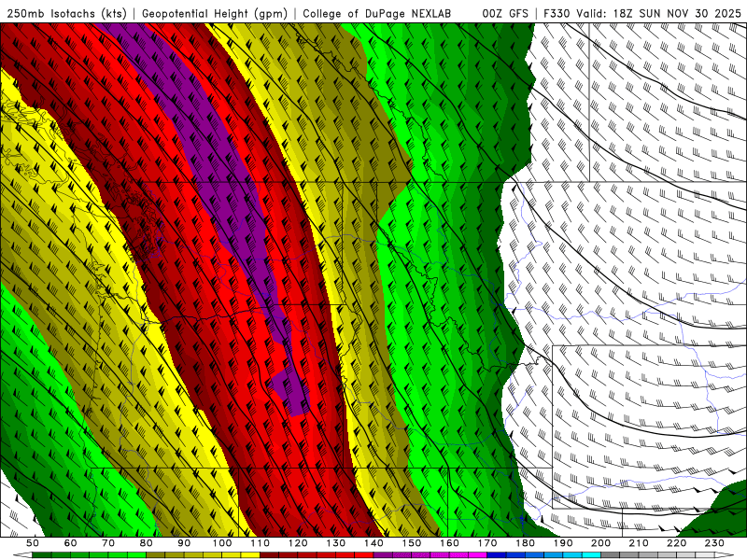Click the 140 label on the color scale
The width and height of the screenshot is (747, 560).
pyautogui.click(x=373, y=543)
